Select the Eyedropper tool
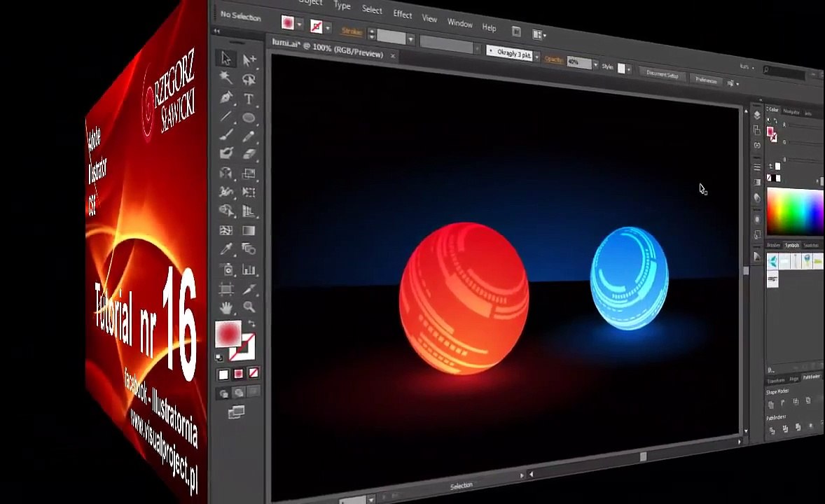This screenshot has width=825, height=504. point(226,249)
